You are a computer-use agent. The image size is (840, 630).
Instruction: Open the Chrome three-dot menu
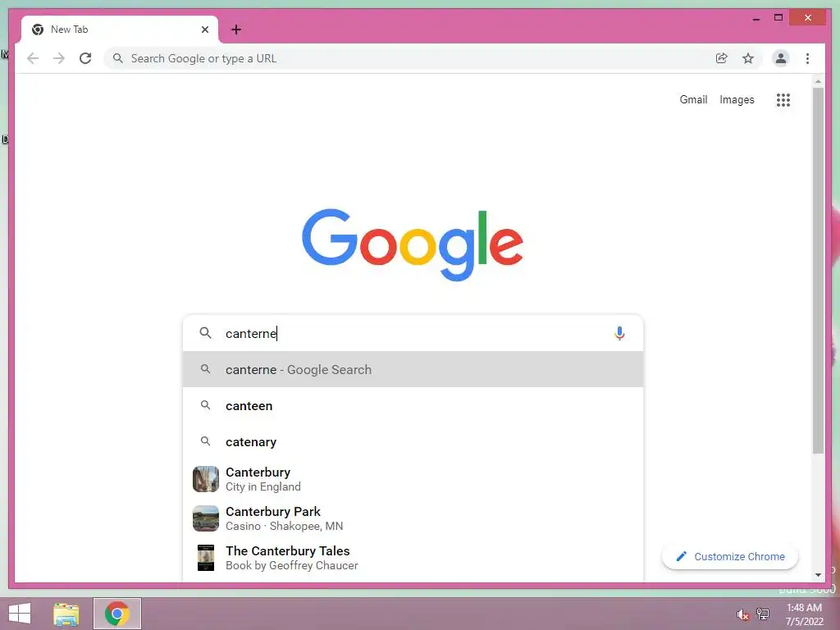pyautogui.click(x=807, y=58)
